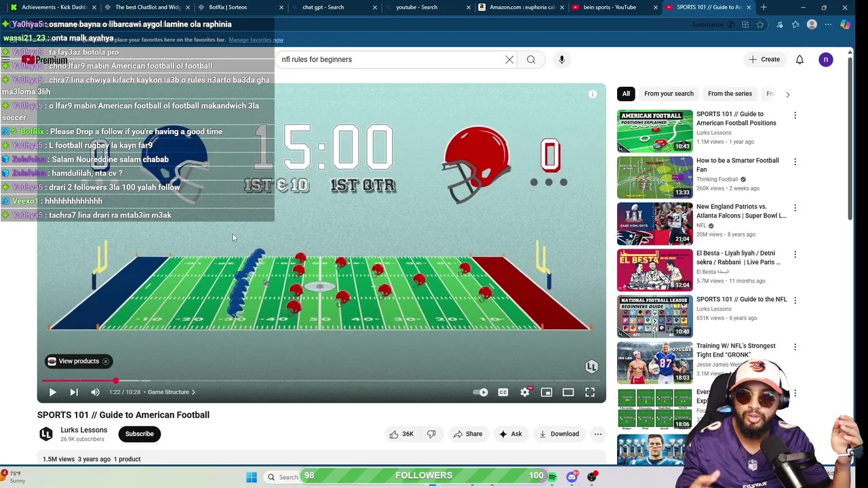Open the Ask AI button
The height and width of the screenshot is (488, 868).
[x=510, y=434]
